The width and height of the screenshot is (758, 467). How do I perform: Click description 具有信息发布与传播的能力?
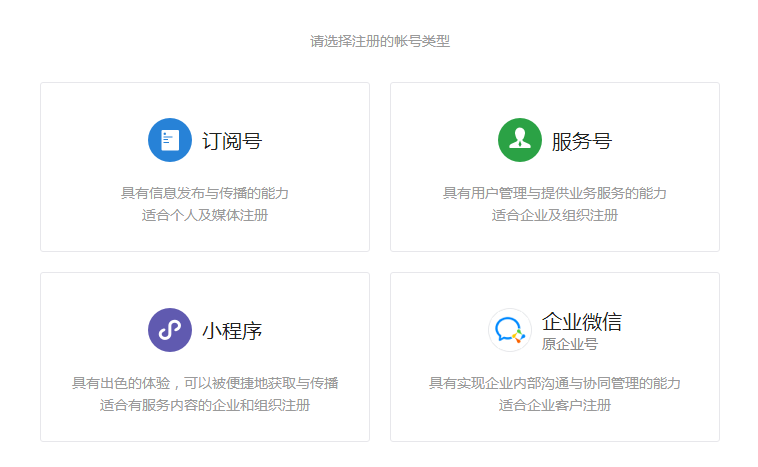click(x=205, y=193)
